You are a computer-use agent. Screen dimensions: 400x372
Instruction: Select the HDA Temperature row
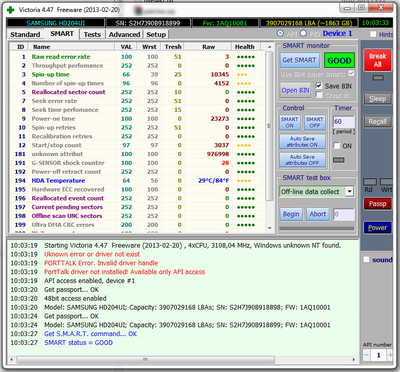pos(137,180)
